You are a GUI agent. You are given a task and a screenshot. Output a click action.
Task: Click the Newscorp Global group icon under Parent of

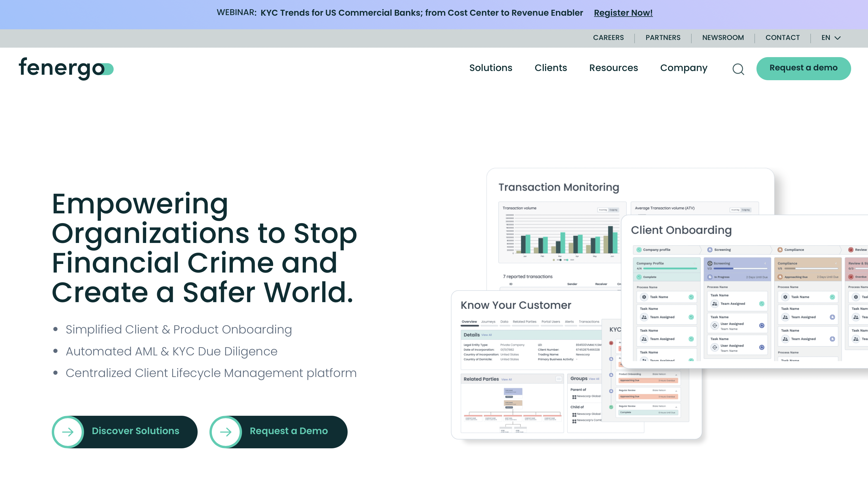point(575,397)
